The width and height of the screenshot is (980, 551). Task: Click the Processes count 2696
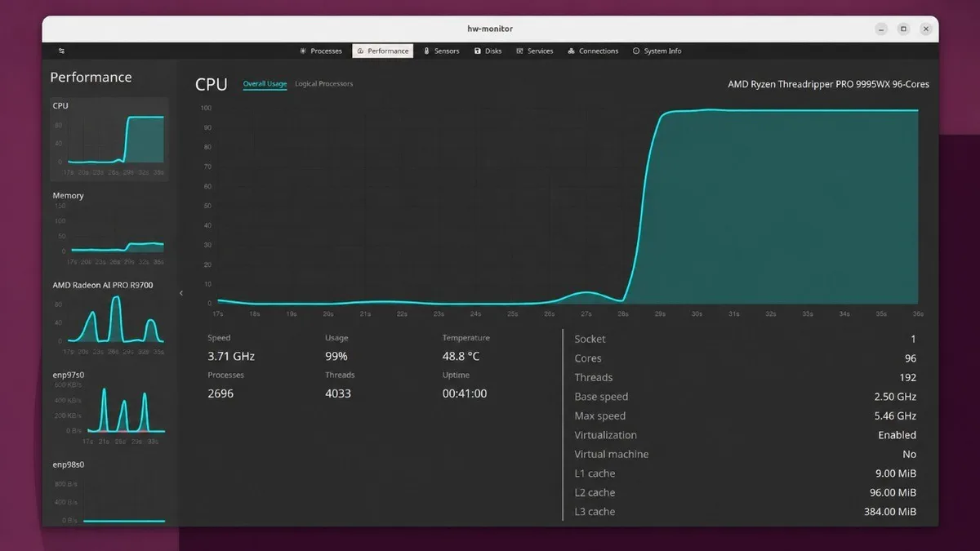220,393
